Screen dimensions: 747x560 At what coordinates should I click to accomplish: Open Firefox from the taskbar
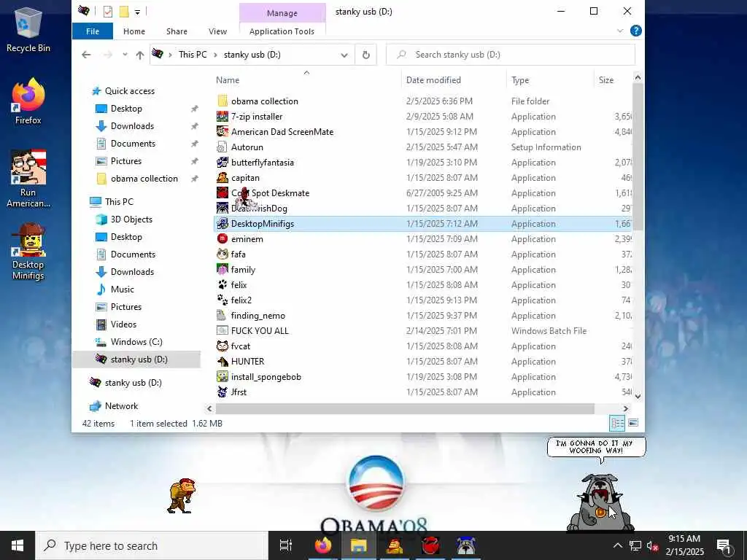point(323,545)
